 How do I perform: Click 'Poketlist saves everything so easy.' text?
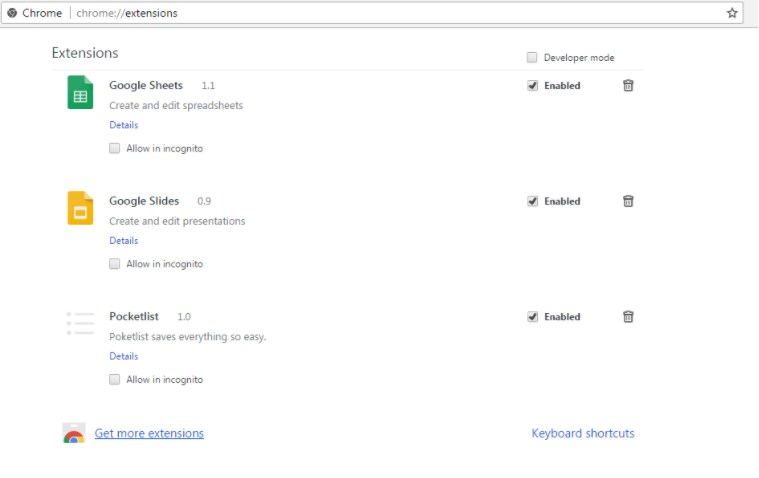click(x=187, y=337)
